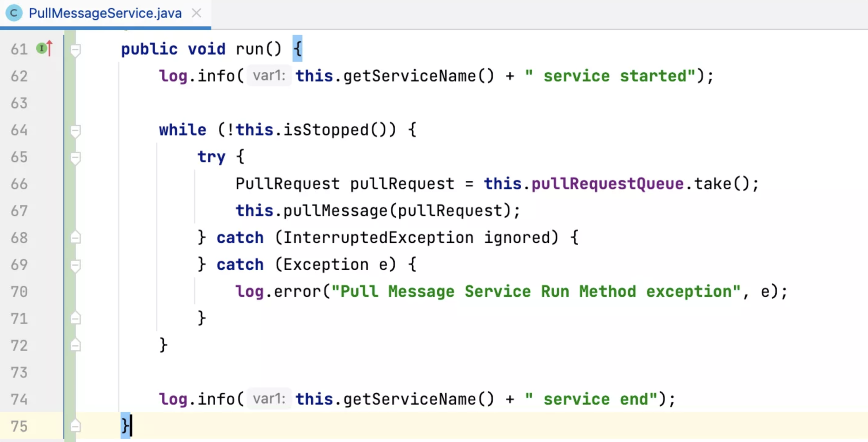The width and height of the screenshot is (868, 442).
Task: Click the pullRequestQueue field reference
Action: tap(607, 184)
